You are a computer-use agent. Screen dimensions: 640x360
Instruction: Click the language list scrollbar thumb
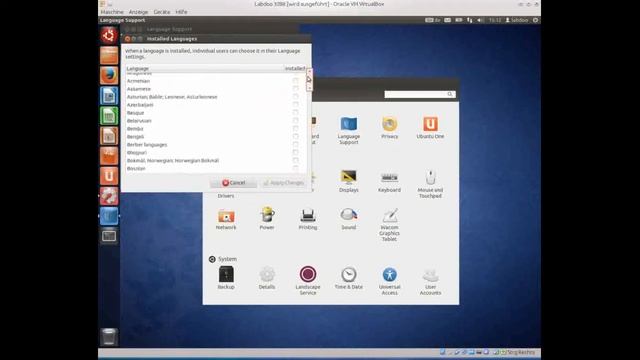tap(309, 80)
